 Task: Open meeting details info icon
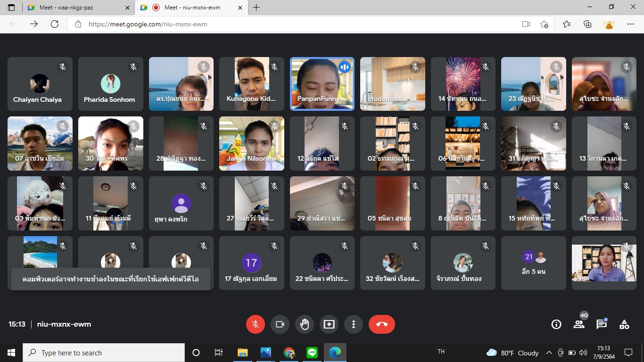[556, 324]
